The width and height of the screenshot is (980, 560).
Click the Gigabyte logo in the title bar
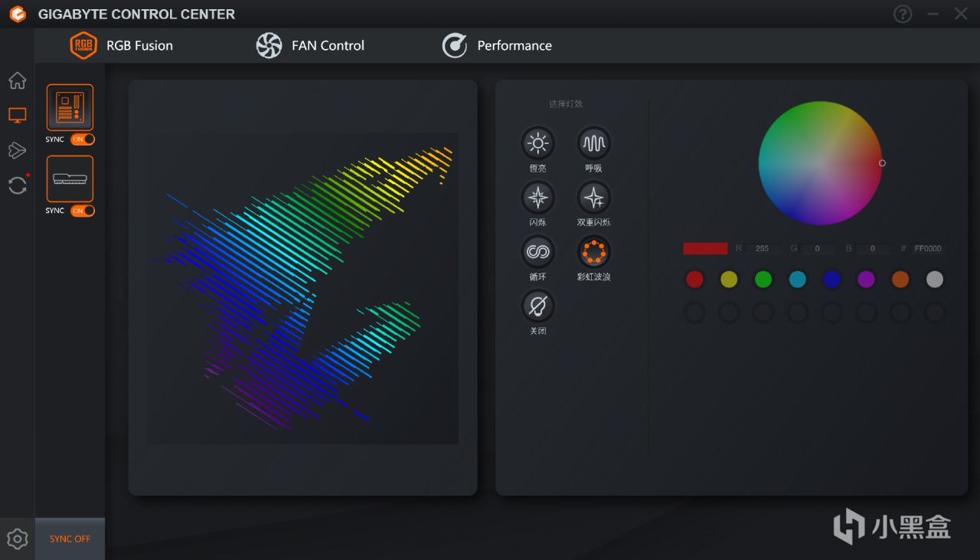pos(18,14)
